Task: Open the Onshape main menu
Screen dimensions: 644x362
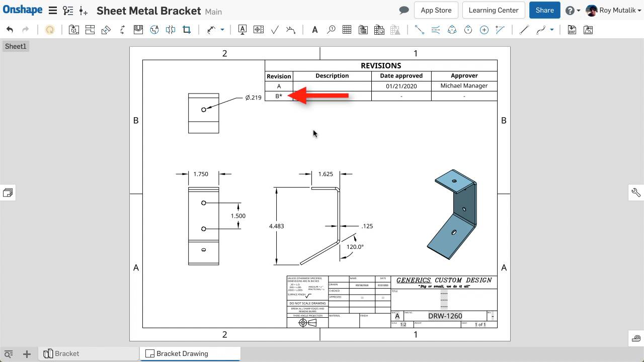Action: [x=53, y=10]
